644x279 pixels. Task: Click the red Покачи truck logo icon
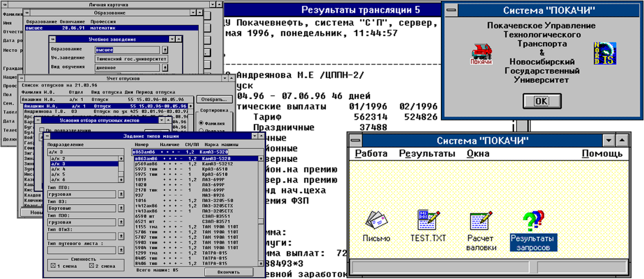coord(482,54)
